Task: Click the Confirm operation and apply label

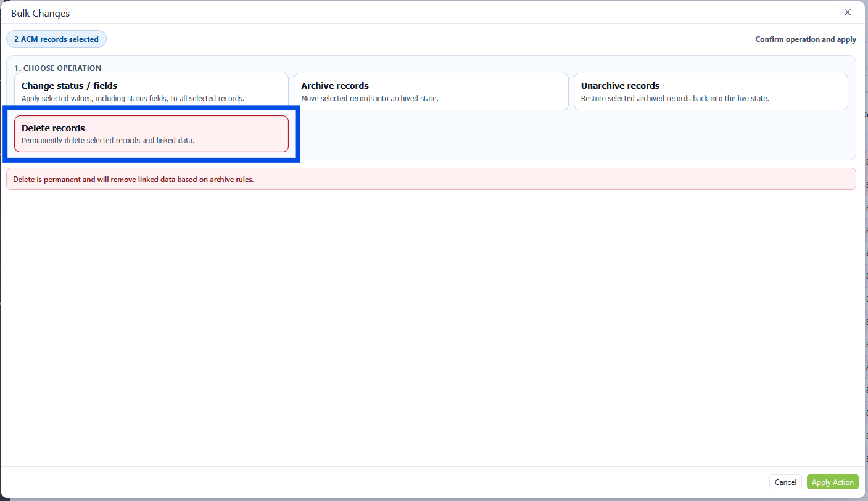Action: click(805, 39)
